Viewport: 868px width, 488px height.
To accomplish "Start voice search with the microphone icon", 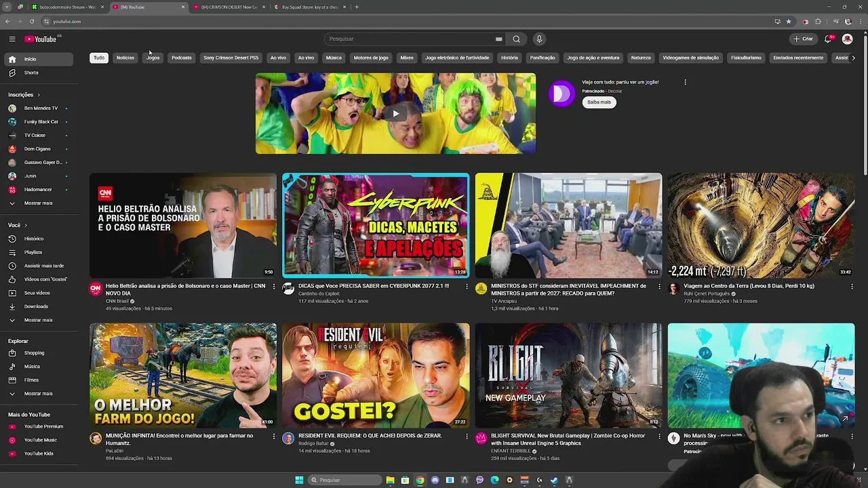I will pyautogui.click(x=539, y=39).
